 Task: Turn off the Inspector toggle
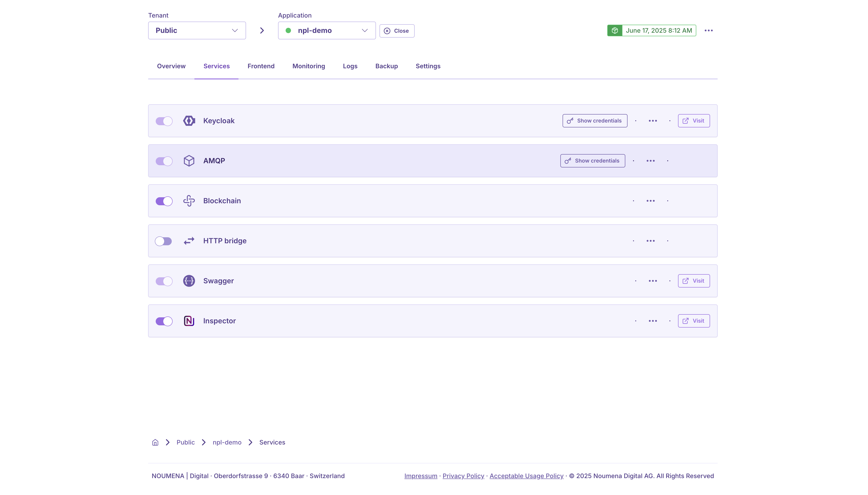[164, 321]
